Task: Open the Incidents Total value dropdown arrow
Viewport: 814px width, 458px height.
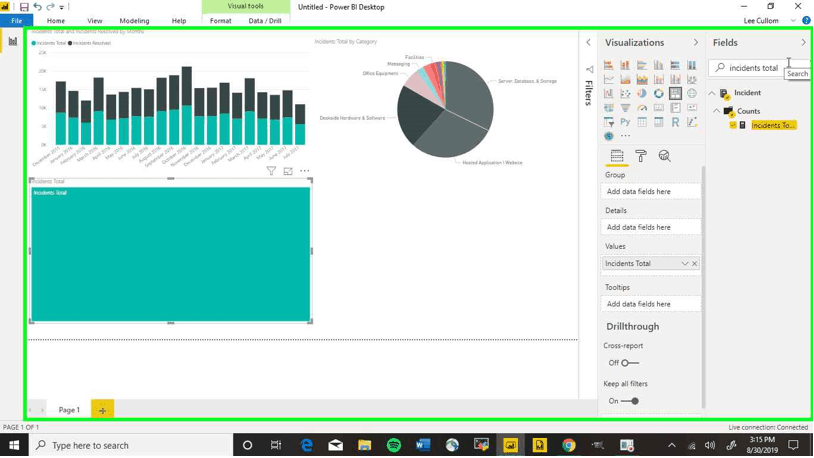Action: point(685,264)
